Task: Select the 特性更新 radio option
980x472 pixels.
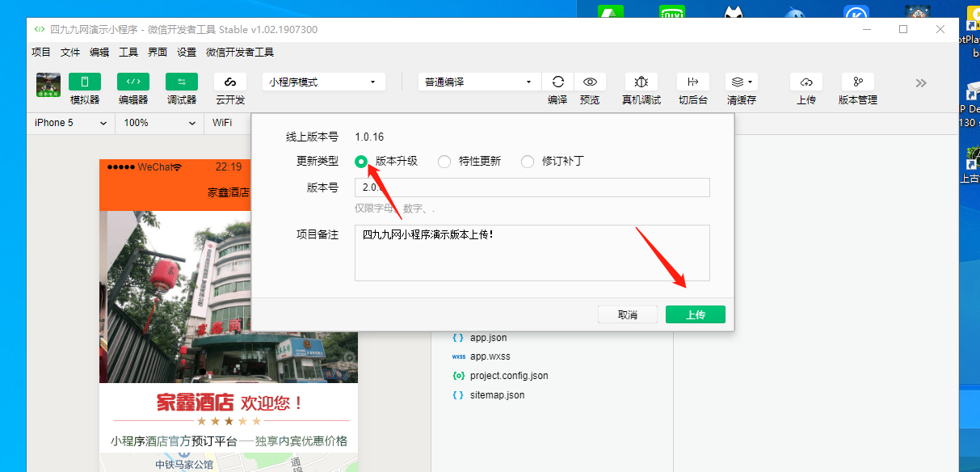Action: [x=444, y=162]
